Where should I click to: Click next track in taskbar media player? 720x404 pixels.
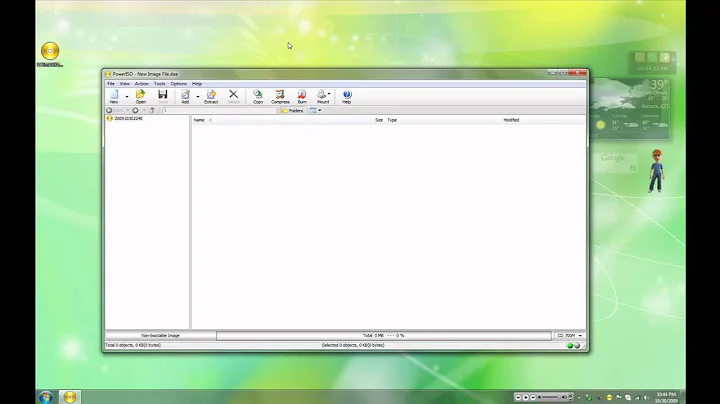tap(533, 397)
